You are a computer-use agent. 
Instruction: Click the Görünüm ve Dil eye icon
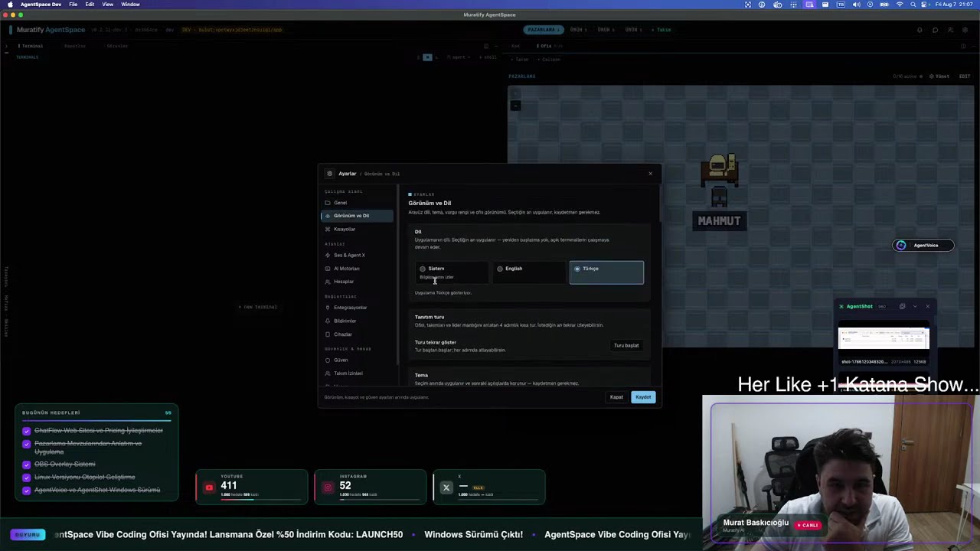point(328,216)
